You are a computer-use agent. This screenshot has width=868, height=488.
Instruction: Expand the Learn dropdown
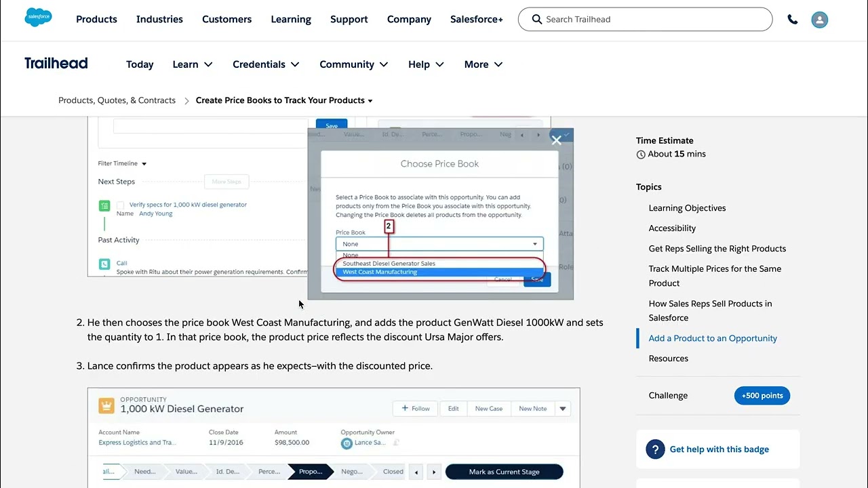tap(193, 64)
